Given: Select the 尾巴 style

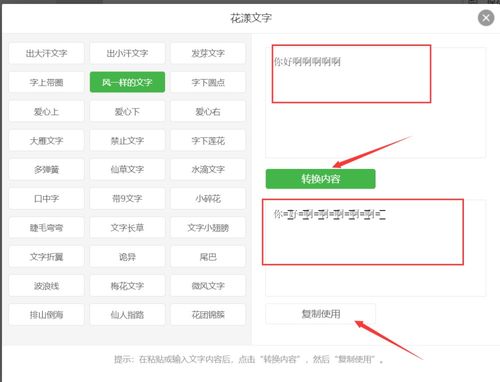Looking at the screenshot, I should coord(208,256).
